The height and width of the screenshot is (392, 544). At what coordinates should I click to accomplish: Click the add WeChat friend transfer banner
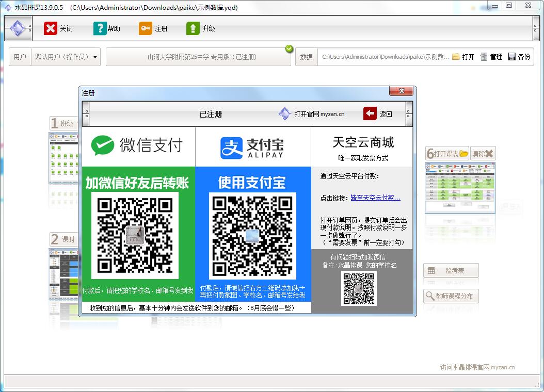coord(137,183)
